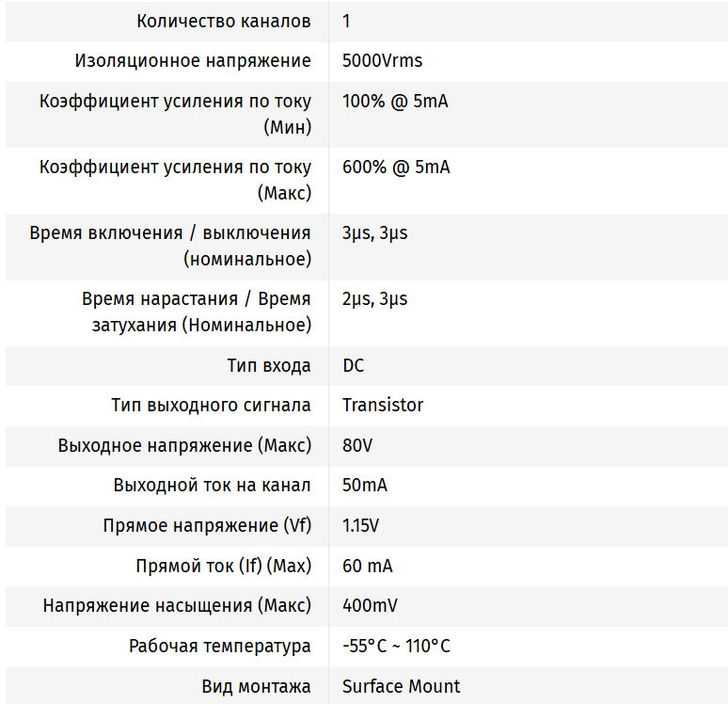728x704 pixels.
Task: Click the "Время включения / выключения" label
Action: [170, 232]
